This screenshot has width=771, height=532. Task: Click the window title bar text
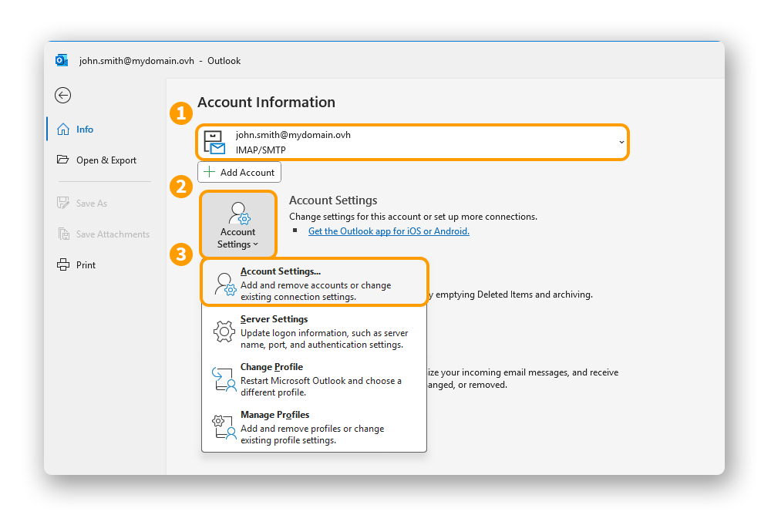pyautogui.click(x=160, y=61)
